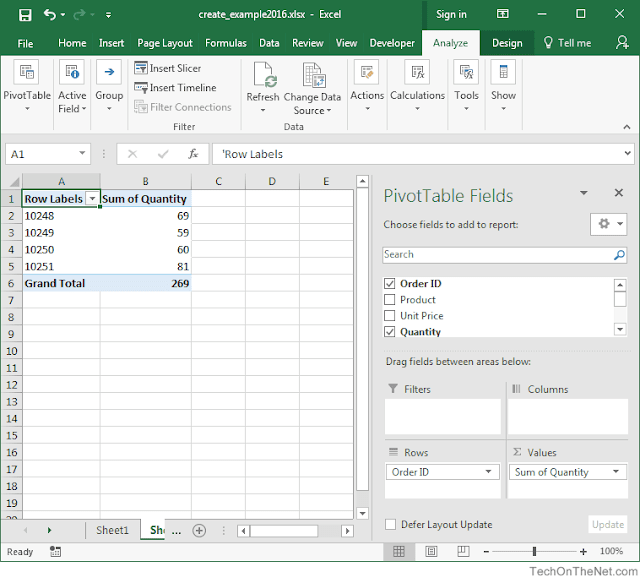Switch to Page Layout view
640x583 pixels.
(431, 552)
